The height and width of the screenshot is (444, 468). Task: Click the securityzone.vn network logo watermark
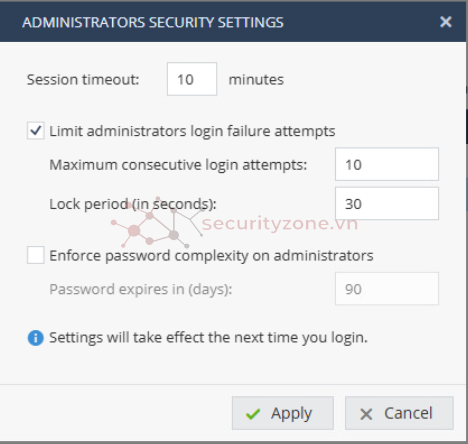pyautogui.click(x=158, y=222)
